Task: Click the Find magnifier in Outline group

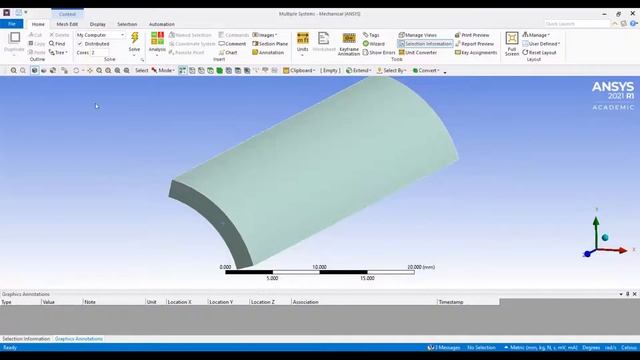Action: pos(51,44)
